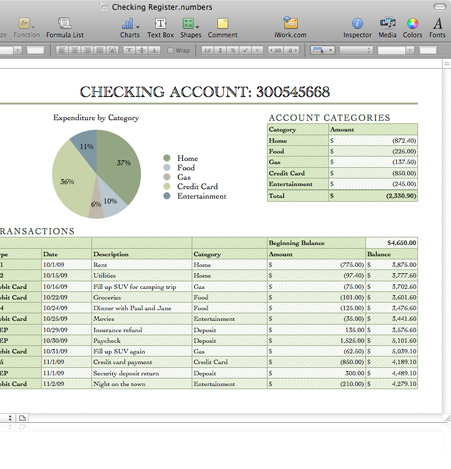Viewport: 451px width, 469px height.
Task: Open the line width dropdown arrow
Action: [x=410, y=50]
